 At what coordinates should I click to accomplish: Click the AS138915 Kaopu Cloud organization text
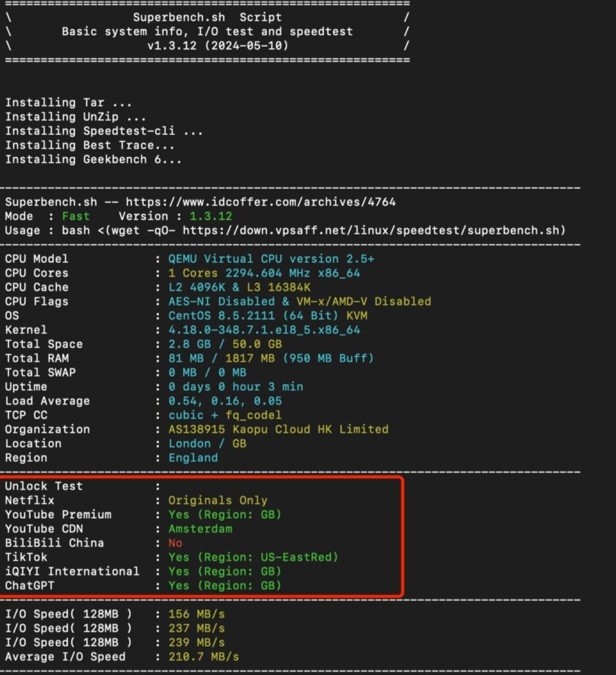pos(278,429)
